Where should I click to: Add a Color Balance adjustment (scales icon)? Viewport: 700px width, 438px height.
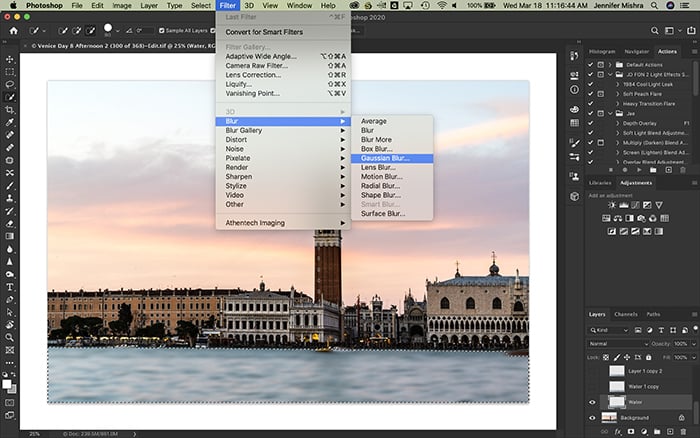coord(618,218)
